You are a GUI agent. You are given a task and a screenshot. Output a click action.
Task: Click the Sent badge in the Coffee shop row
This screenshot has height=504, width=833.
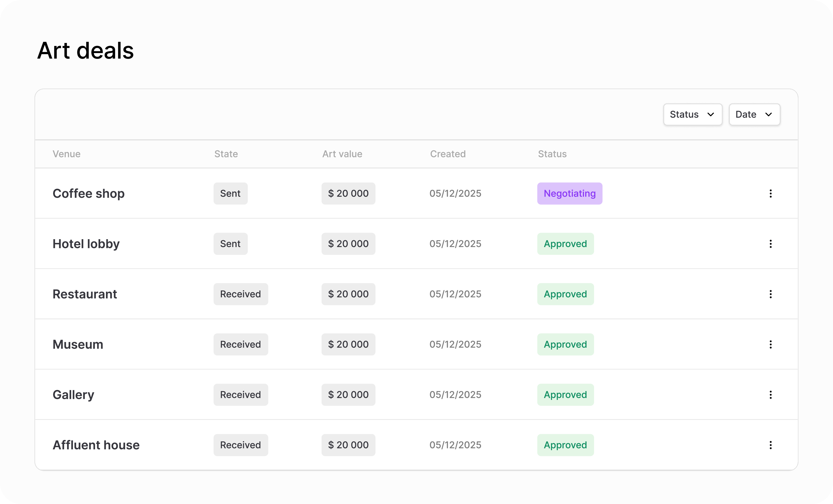point(230,193)
